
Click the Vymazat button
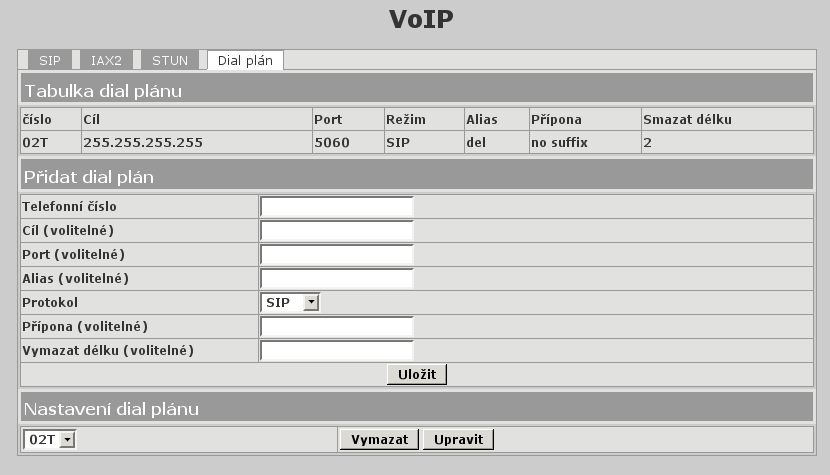click(x=379, y=439)
